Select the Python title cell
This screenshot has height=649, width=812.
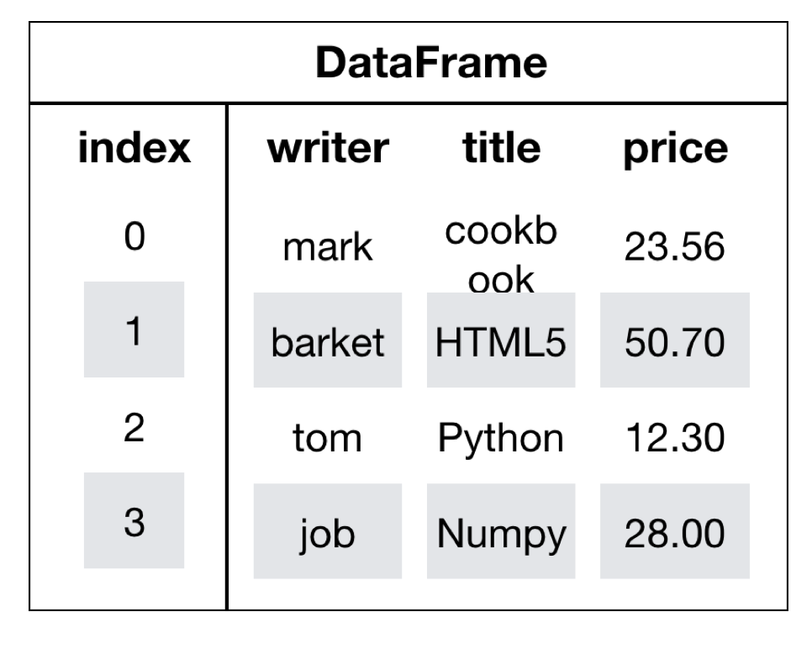(x=501, y=437)
